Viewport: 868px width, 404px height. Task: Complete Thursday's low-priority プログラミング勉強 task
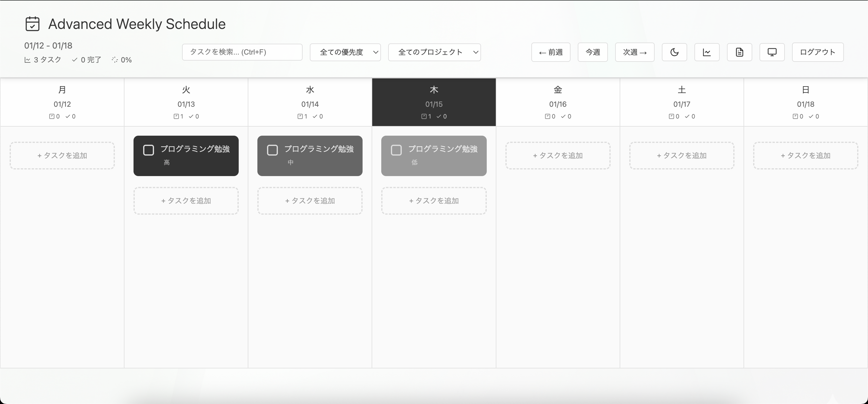tap(396, 150)
